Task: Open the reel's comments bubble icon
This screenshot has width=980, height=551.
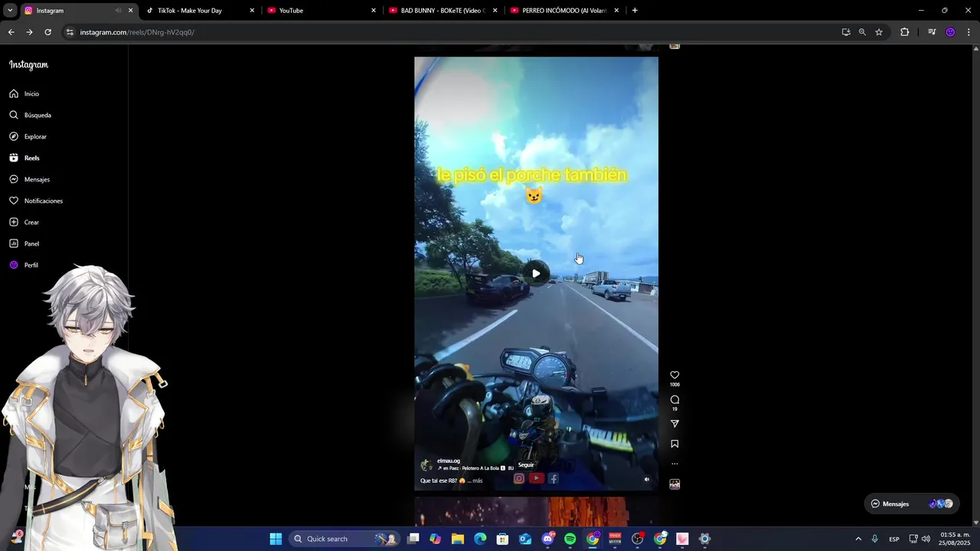Action: 675,399
